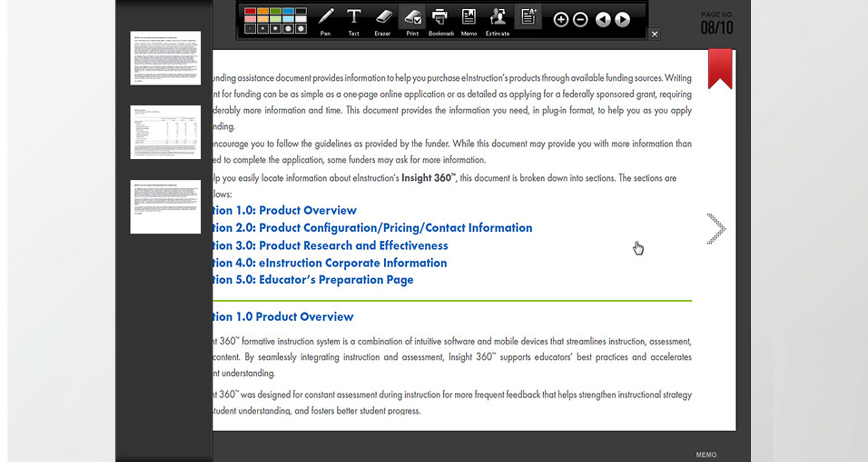Go back with the left-arrow circle button
The width and height of the screenshot is (868, 462).
603,20
